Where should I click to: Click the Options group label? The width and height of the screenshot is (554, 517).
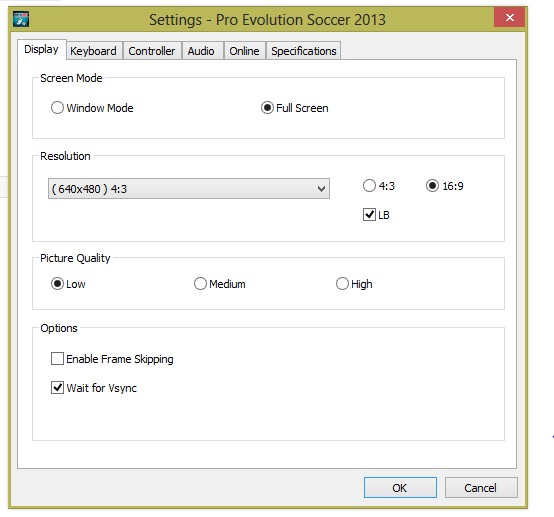pos(59,328)
